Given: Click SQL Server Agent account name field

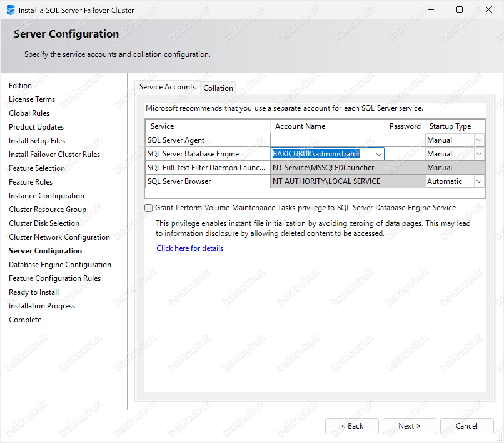Looking at the screenshot, I should coord(327,140).
